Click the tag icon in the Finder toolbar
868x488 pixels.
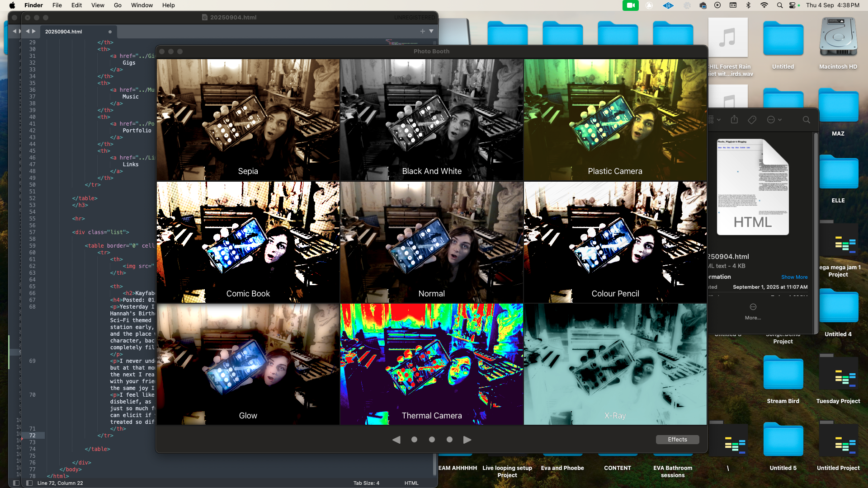(x=752, y=120)
